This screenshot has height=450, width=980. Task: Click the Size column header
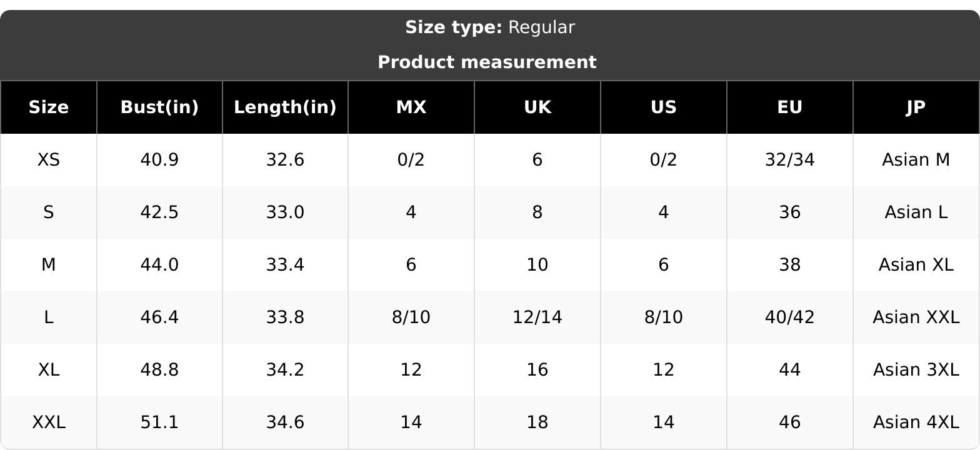click(x=49, y=107)
